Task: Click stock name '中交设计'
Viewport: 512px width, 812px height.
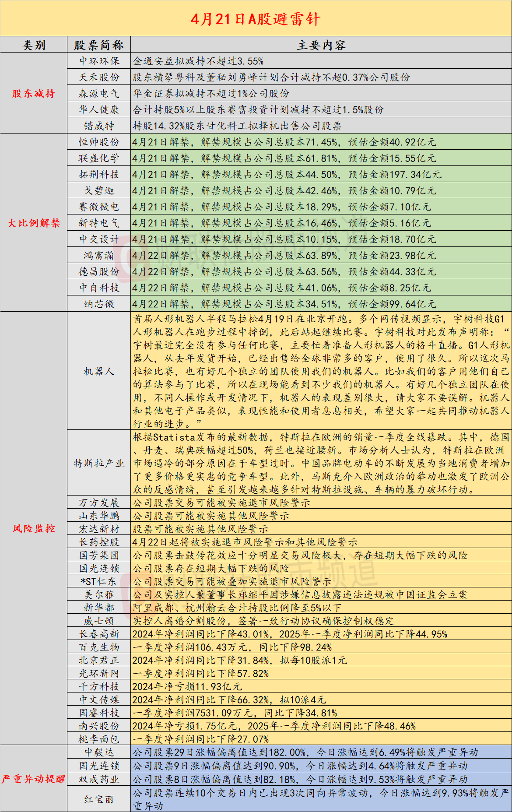Action: (x=99, y=239)
